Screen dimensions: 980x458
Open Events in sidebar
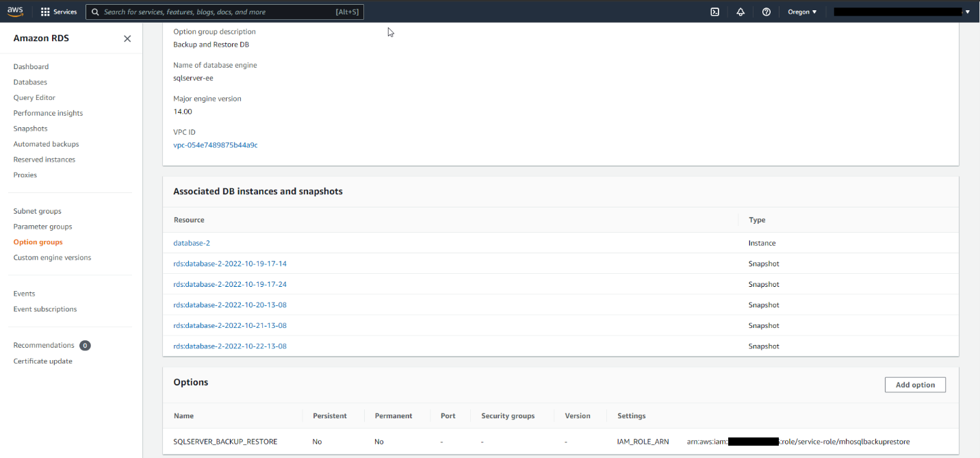click(x=24, y=294)
